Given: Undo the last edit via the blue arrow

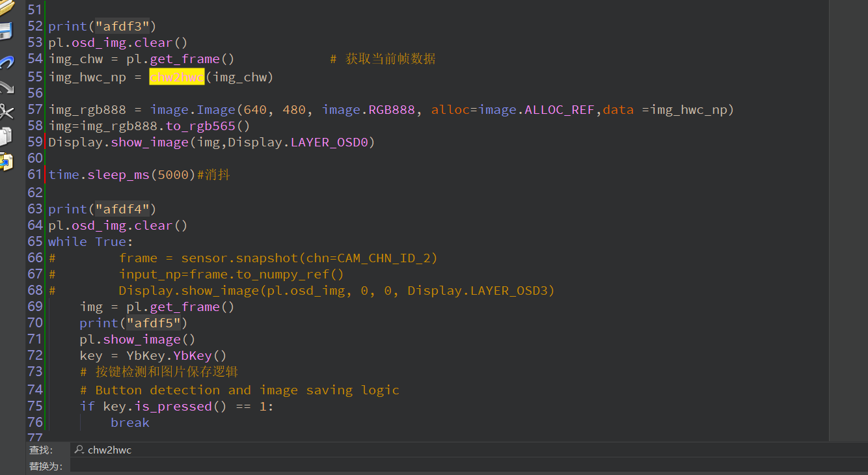Looking at the screenshot, I should pos(6,62).
